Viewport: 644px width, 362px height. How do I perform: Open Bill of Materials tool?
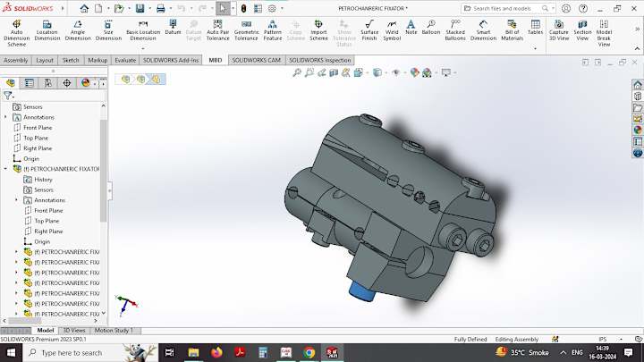pyautogui.click(x=512, y=30)
